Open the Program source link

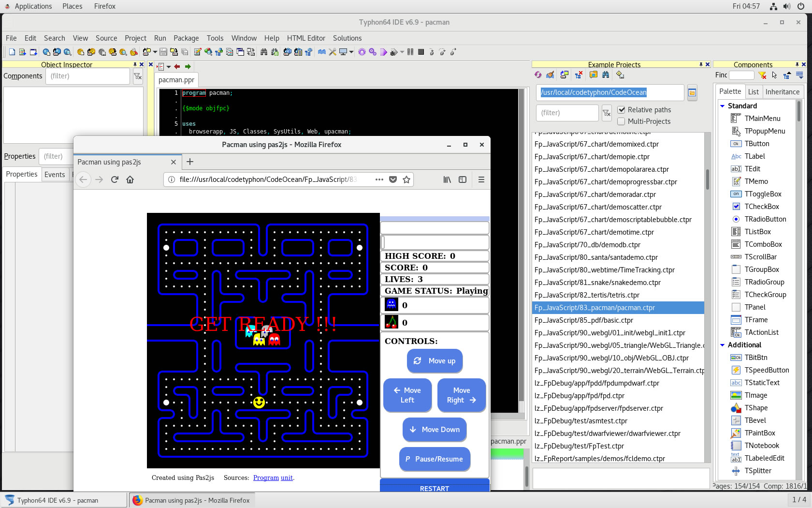[x=266, y=478]
